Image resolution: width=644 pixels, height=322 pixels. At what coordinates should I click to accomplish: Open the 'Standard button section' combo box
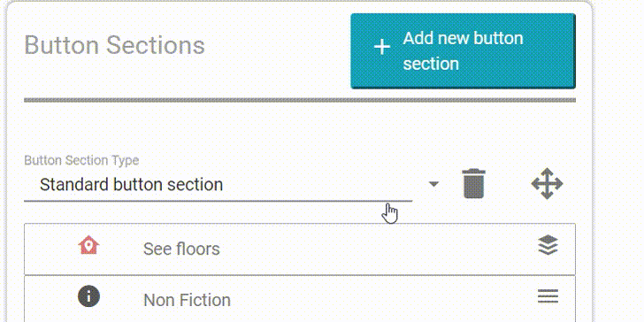pyautogui.click(x=233, y=185)
